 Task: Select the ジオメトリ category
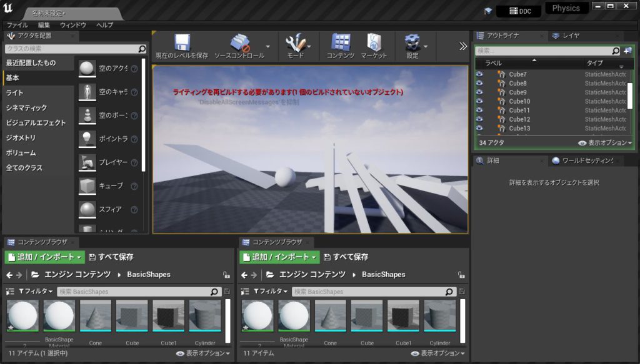point(21,138)
